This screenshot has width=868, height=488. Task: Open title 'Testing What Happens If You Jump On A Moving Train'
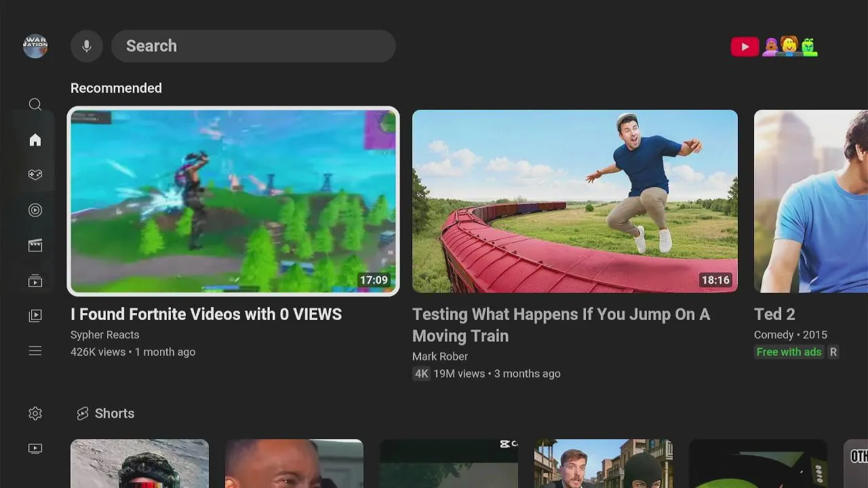tap(561, 325)
